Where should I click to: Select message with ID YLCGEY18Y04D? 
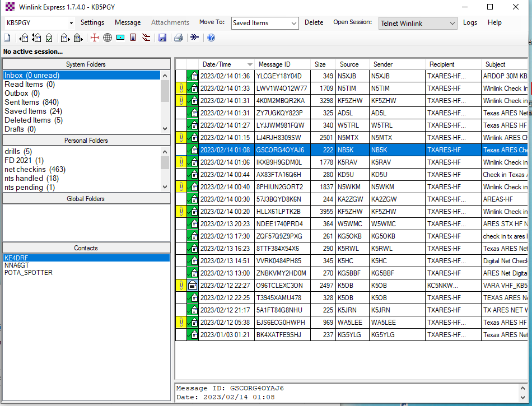351,76
